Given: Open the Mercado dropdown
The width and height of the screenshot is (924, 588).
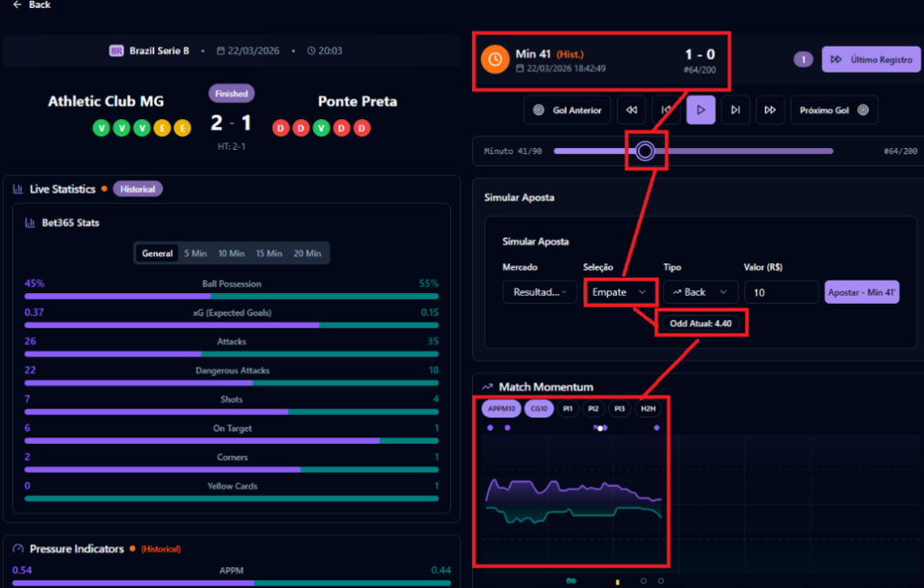Looking at the screenshot, I should click(x=539, y=292).
